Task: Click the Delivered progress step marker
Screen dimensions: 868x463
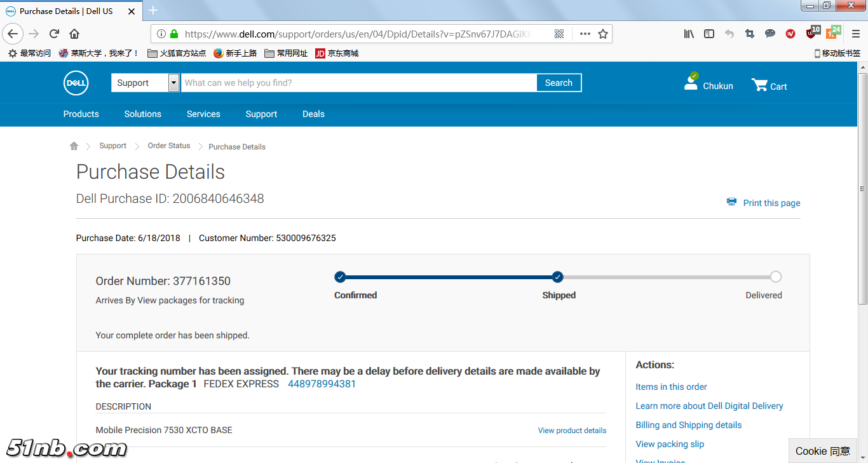Action: (x=775, y=277)
